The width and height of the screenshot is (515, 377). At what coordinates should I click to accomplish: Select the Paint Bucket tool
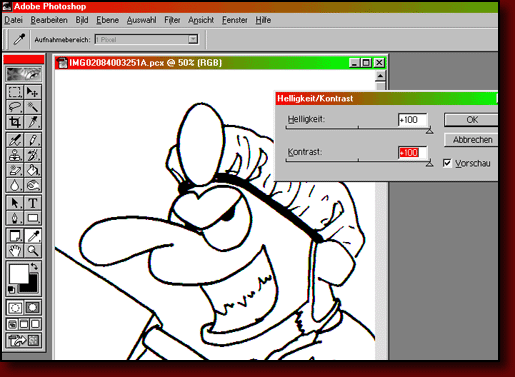(33, 170)
